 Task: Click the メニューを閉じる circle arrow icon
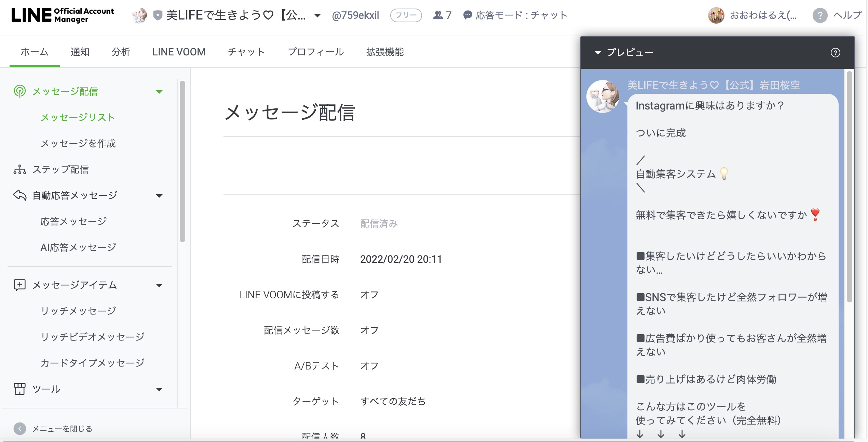(x=20, y=429)
